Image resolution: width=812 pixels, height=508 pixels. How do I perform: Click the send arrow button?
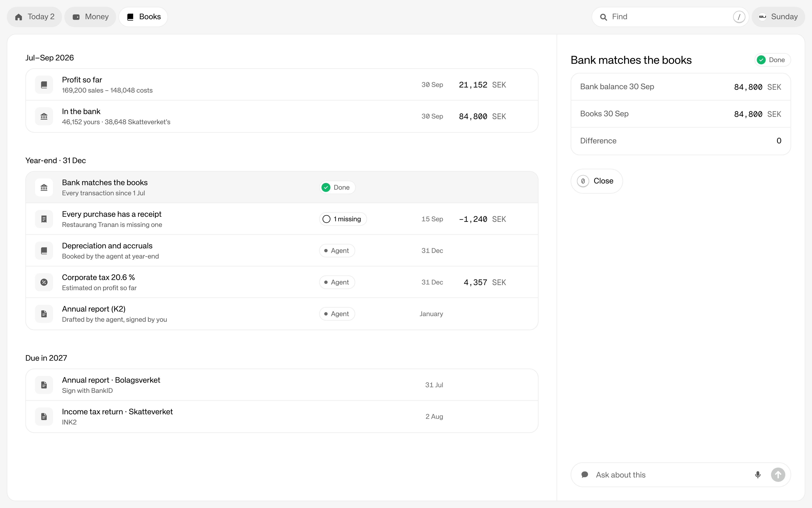pyautogui.click(x=778, y=475)
